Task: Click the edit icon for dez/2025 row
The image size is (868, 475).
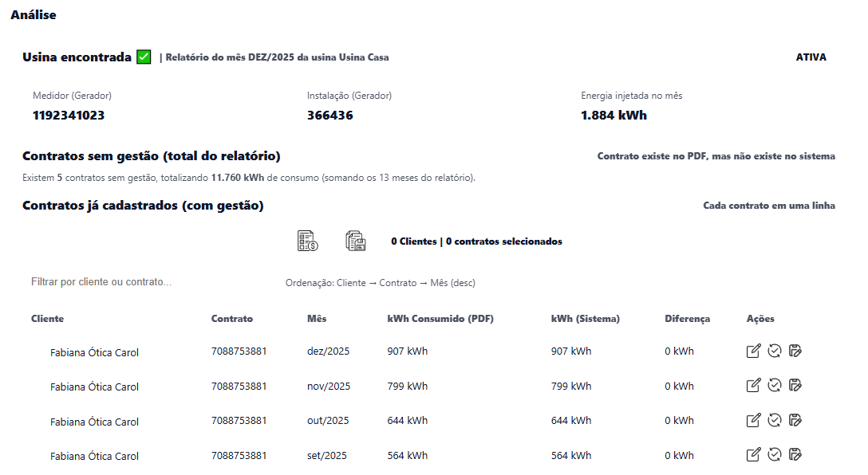Action: [x=753, y=351]
